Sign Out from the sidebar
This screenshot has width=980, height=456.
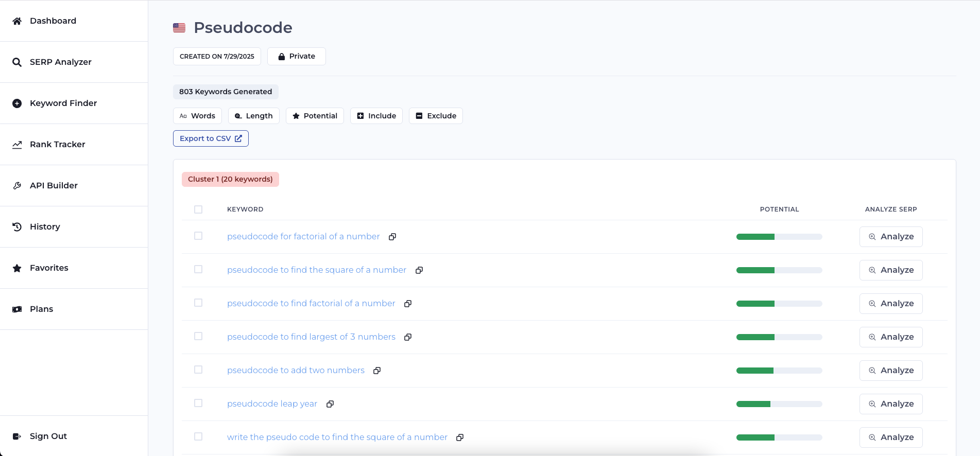(74, 436)
